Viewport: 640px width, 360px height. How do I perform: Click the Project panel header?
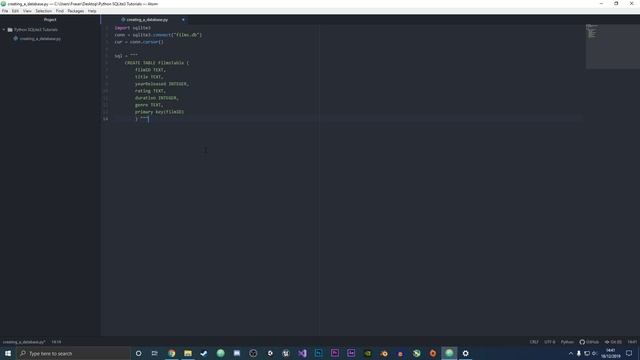(x=50, y=20)
